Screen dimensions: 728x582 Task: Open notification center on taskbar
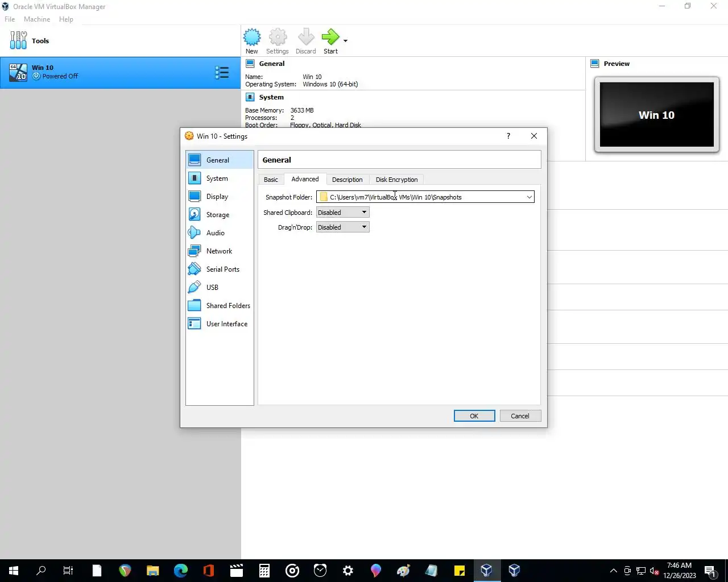[x=710, y=571]
